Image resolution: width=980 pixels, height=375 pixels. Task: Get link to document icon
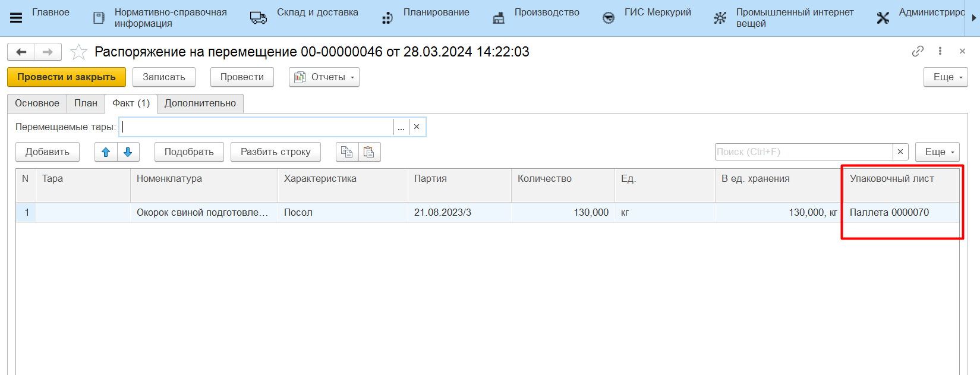(918, 51)
